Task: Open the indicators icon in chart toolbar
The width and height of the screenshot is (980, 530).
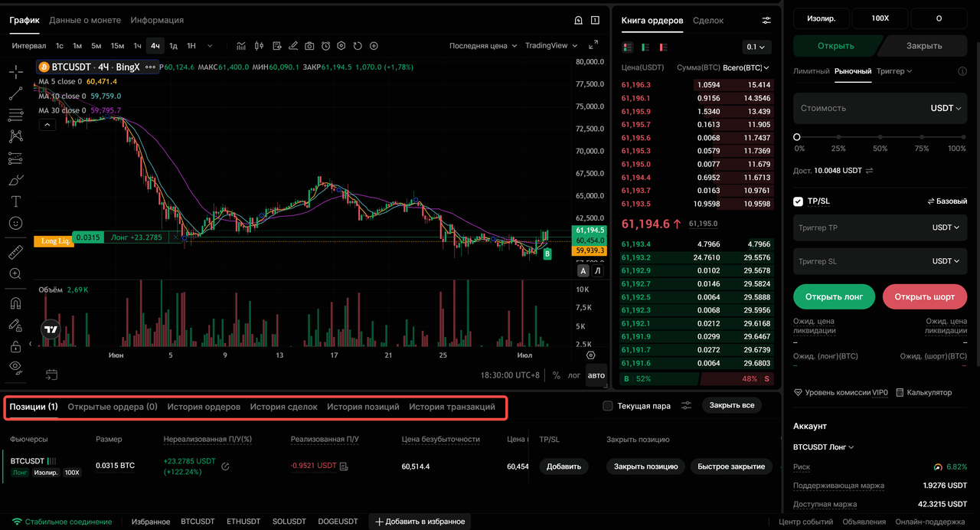Action: pos(242,46)
